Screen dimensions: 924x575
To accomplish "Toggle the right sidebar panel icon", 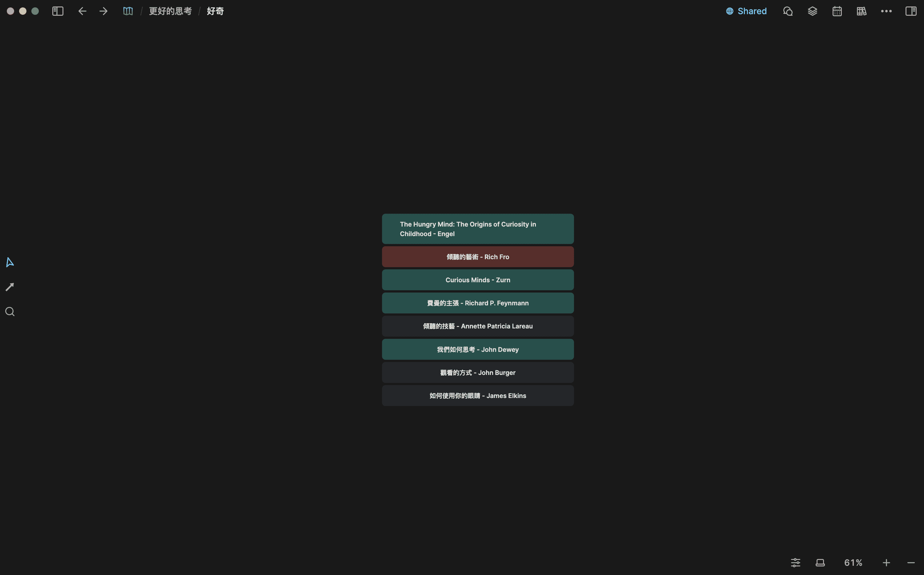I will click(x=911, y=11).
